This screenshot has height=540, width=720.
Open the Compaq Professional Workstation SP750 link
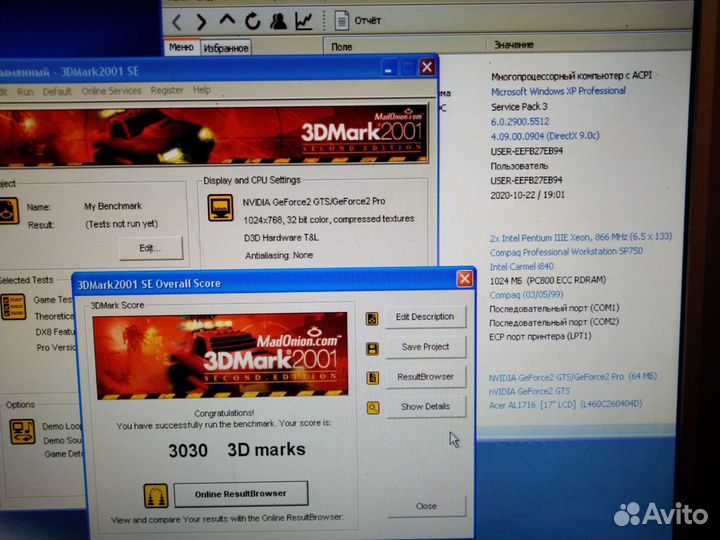point(566,252)
